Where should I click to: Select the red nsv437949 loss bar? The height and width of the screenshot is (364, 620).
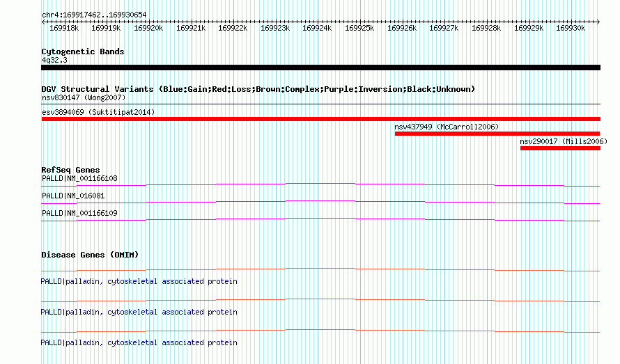click(x=497, y=134)
